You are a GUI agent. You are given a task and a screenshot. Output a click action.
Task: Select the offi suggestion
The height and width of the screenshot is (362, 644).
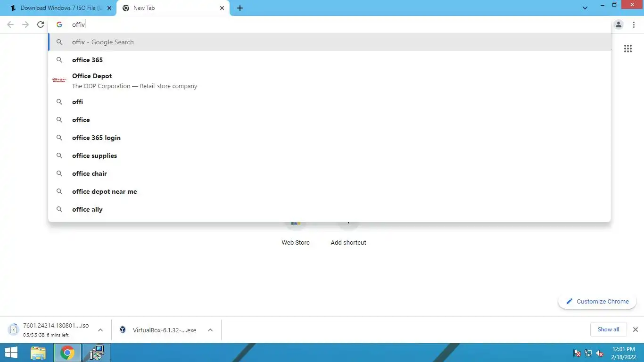pyautogui.click(x=330, y=102)
